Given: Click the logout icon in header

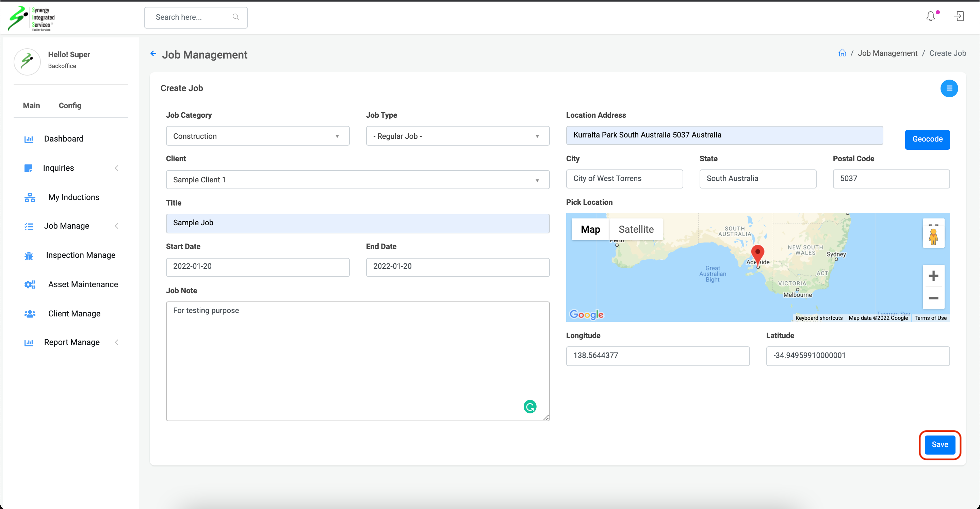Looking at the screenshot, I should 959,16.
